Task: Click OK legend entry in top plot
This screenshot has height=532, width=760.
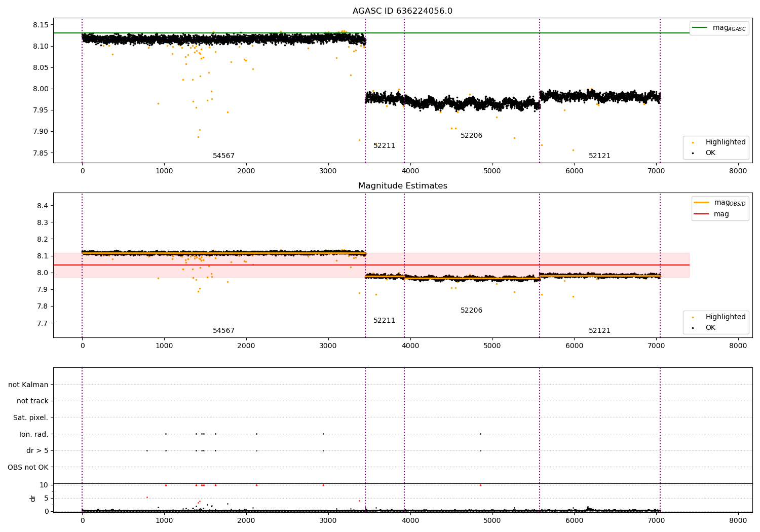Action: 704,153
